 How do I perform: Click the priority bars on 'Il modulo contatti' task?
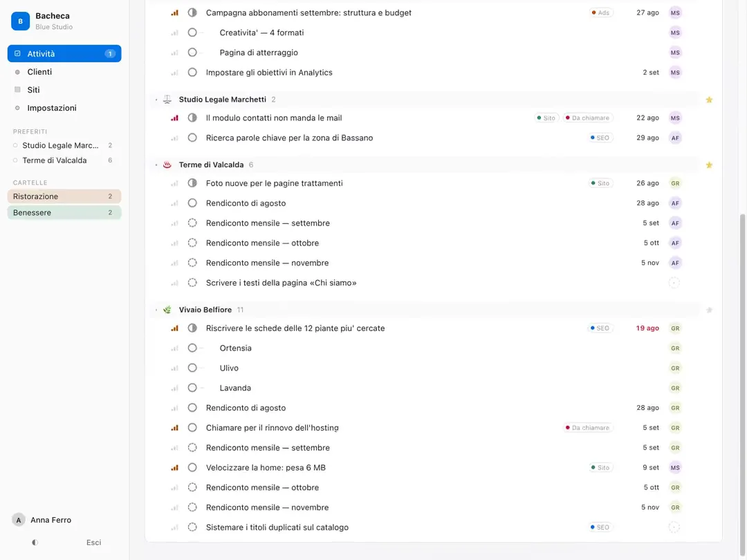tap(174, 118)
